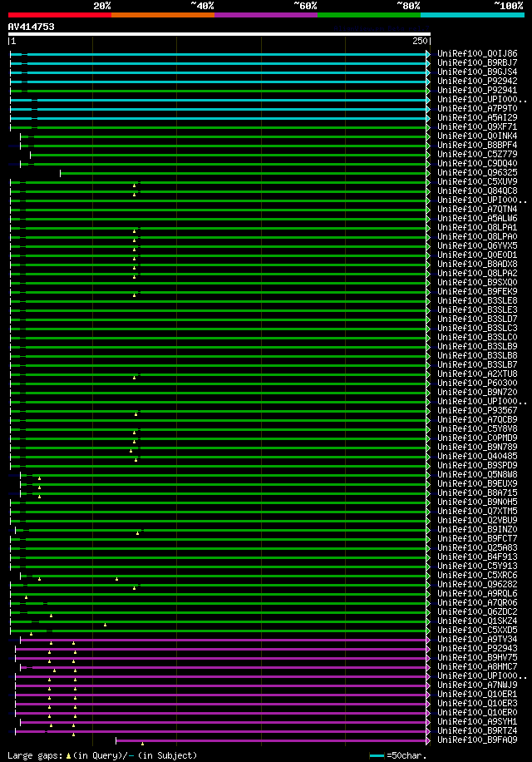Image resolution: width=532 pixels, height=762 pixels.
Task: Click the arrowhead ending the B9SXQ0 alignment
Action: (428, 283)
